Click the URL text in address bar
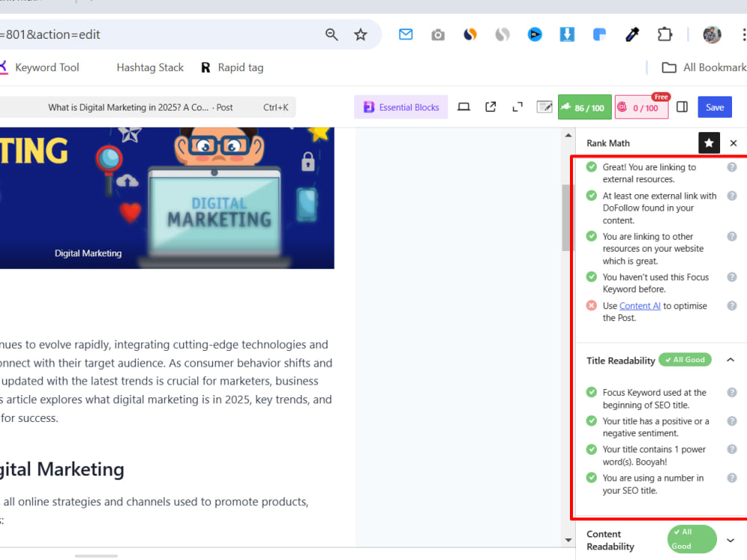 pos(50,34)
